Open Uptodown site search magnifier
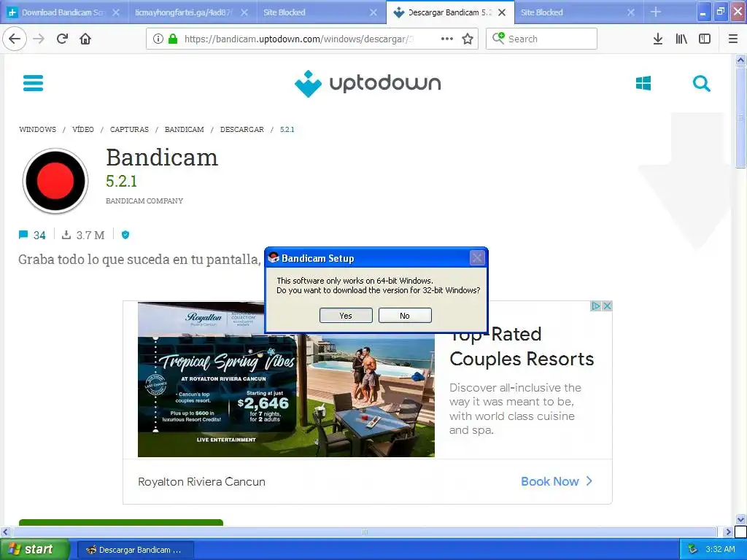The height and width of the screenshot is (560, 747). (x=702, y=83)
